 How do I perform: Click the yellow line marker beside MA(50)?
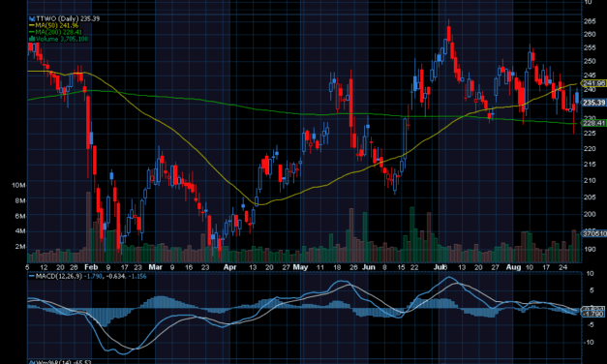(x=32, y=25)
